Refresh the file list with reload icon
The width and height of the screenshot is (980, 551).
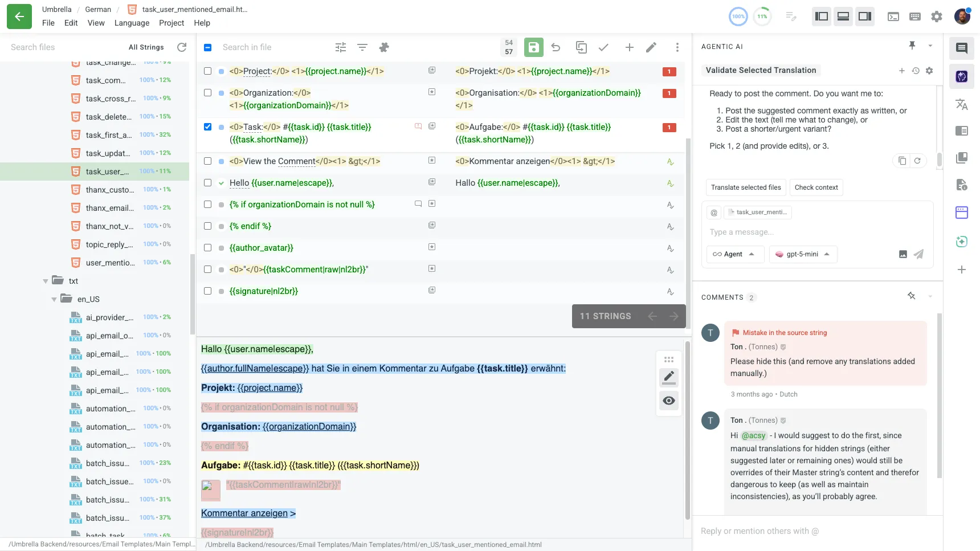click(182, 47)
